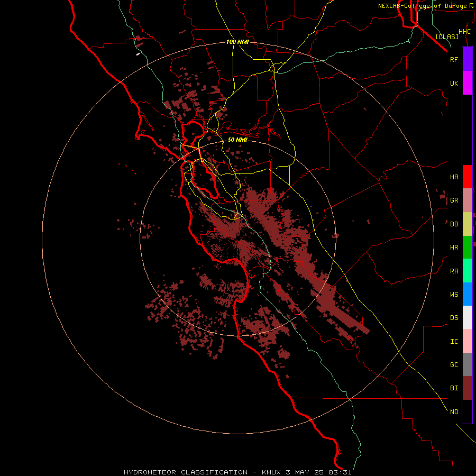
Task: Click the BI legend label
Action: [454, 388]
